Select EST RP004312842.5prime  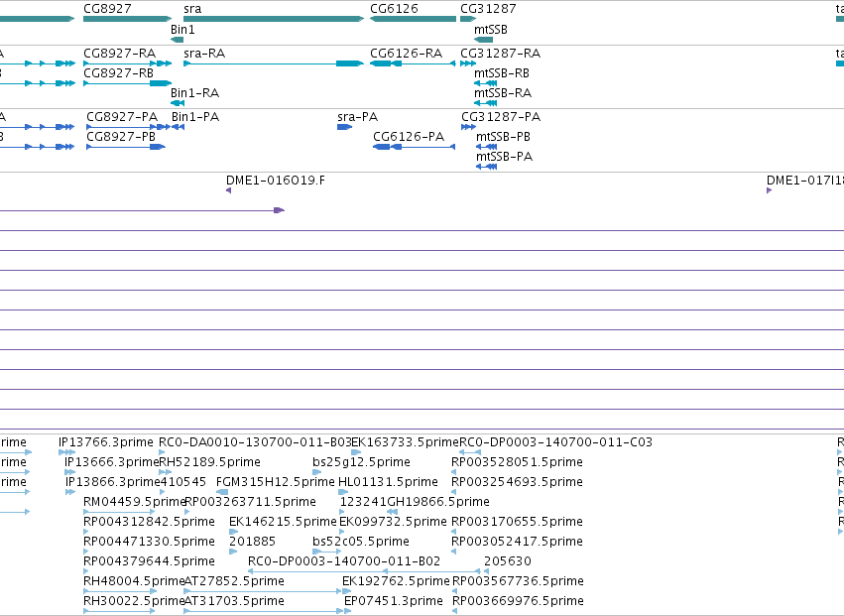(x=86, y=532)
